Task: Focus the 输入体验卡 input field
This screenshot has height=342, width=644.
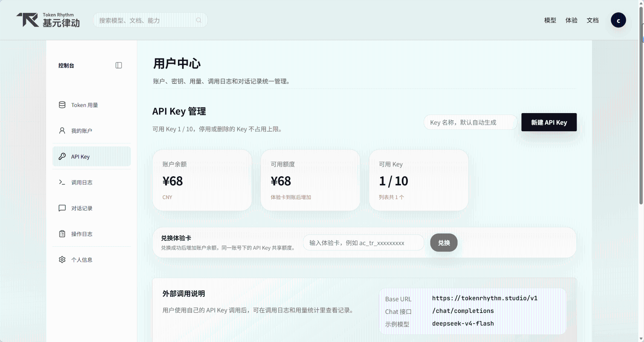Action: pyautogui.click(x=363, y=243)
